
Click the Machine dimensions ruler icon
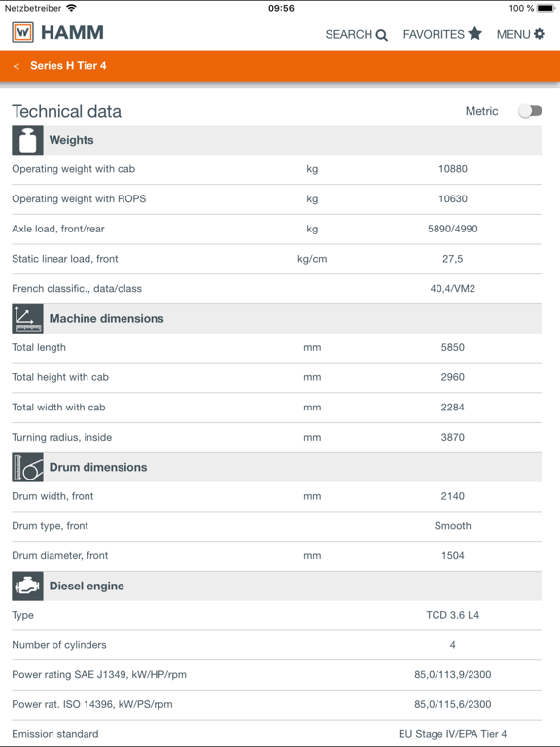tap(27, 318)
